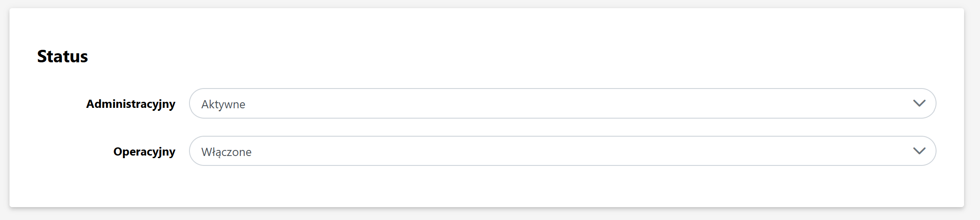Click blank card area right of Status heading

517,56
